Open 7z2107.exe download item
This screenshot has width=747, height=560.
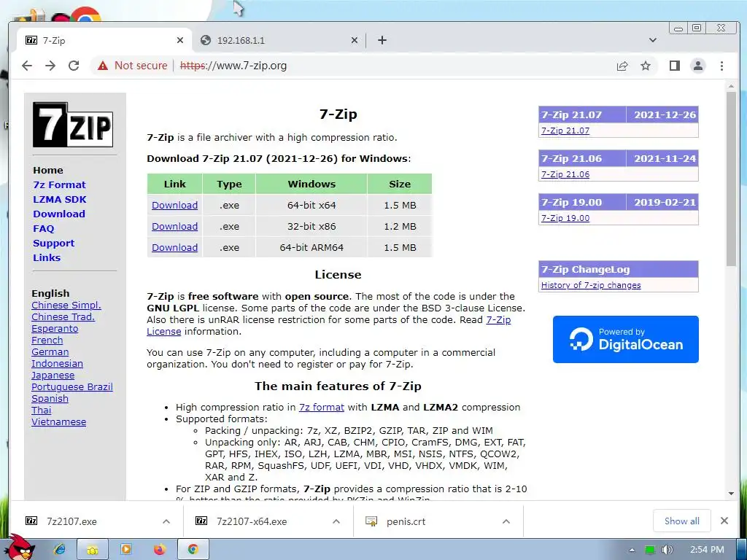(x=71, y=521)
